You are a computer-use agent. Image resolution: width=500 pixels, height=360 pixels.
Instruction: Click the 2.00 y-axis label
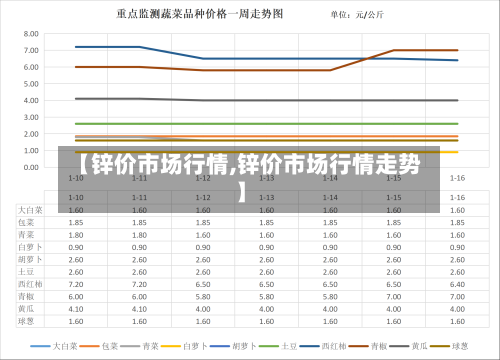coord(31,134)
